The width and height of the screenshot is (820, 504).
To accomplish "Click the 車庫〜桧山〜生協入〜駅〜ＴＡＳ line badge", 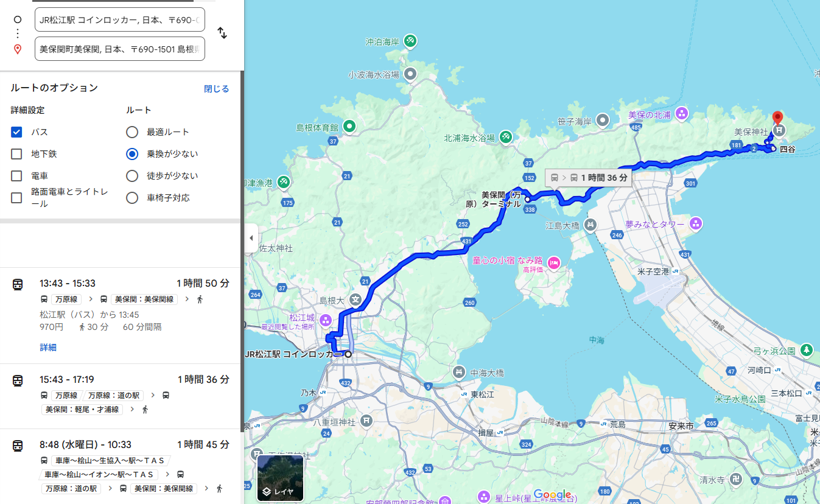I will click(x=111, y=461).
